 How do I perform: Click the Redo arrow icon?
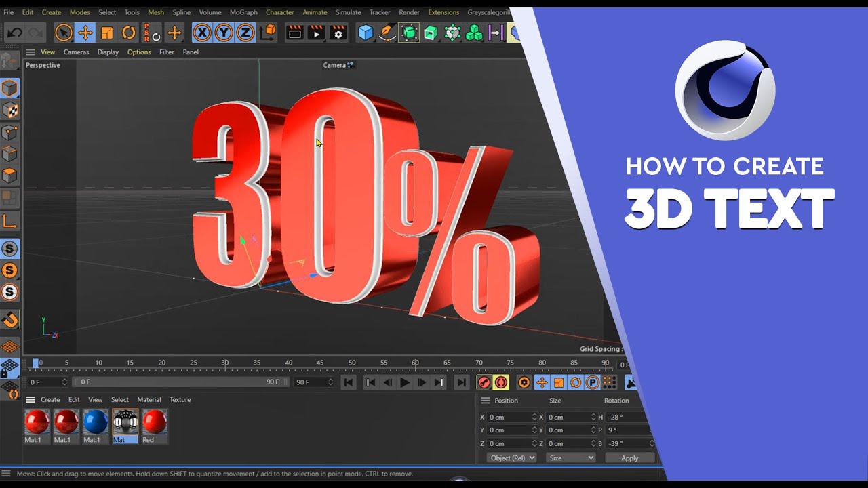(37, 33)
